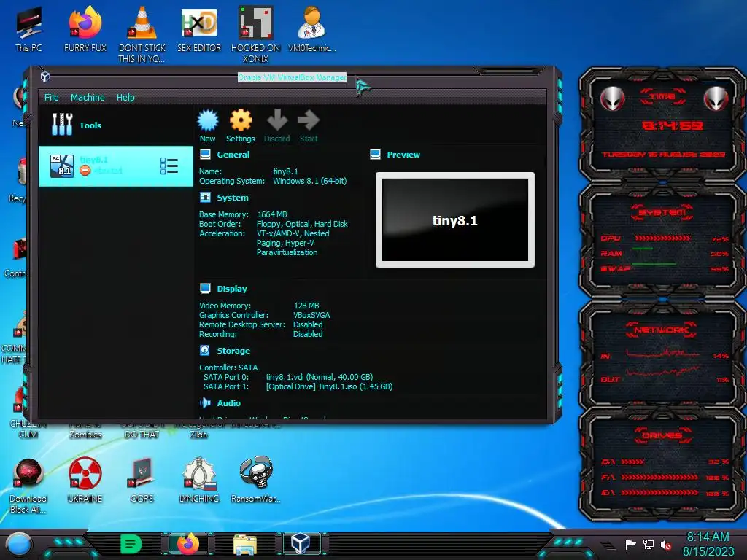Click the Audio section header
This screenshot has height=560, width=747.
(228, 402)
